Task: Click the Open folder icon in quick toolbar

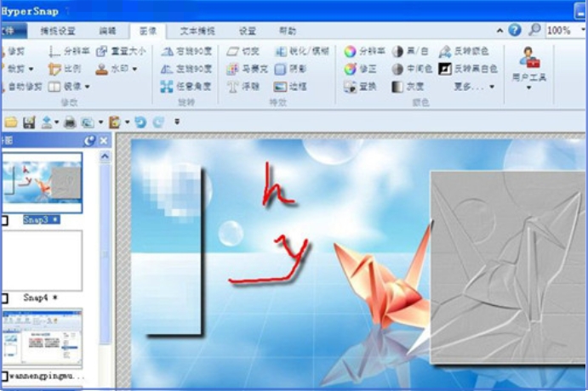Action: 11,122
